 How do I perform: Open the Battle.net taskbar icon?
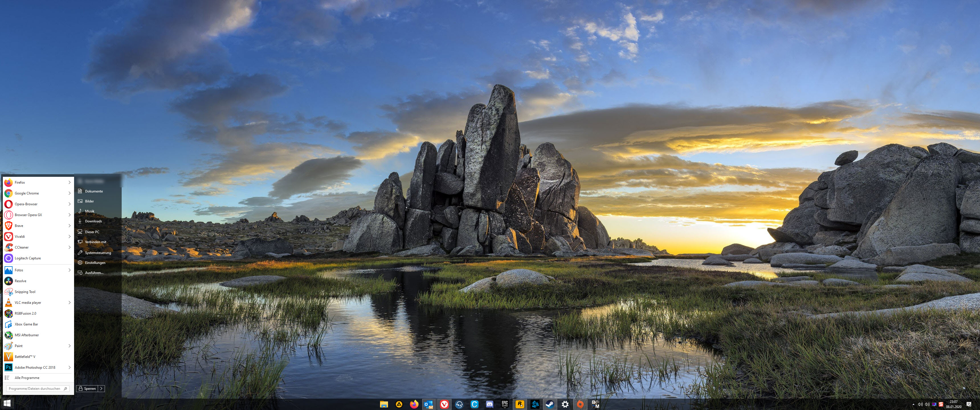click(x=535, y=404)
